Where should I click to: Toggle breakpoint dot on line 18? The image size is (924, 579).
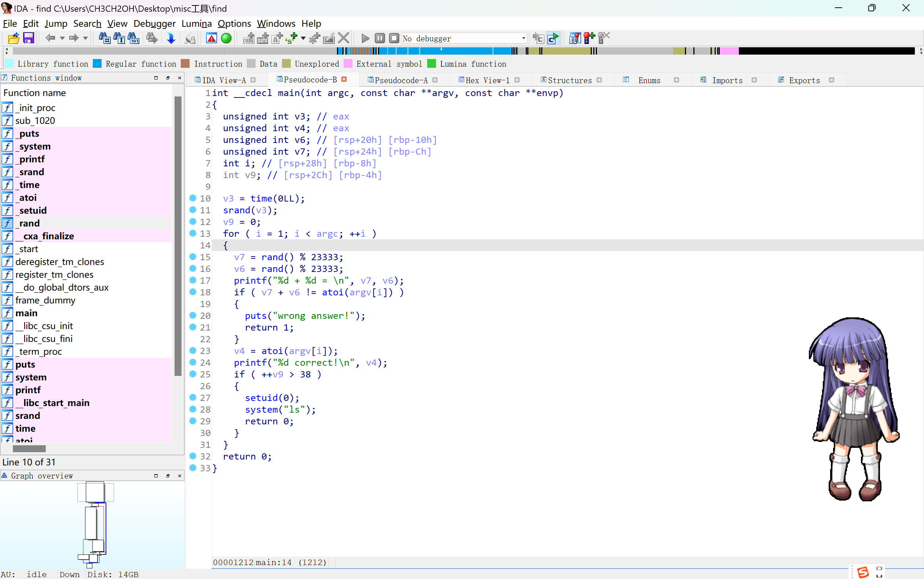click(193, 292)
